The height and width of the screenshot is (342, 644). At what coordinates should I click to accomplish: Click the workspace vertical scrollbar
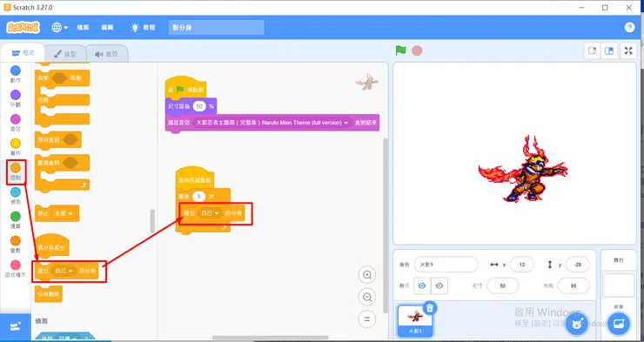pyautogui.click(x=385, y=225)
